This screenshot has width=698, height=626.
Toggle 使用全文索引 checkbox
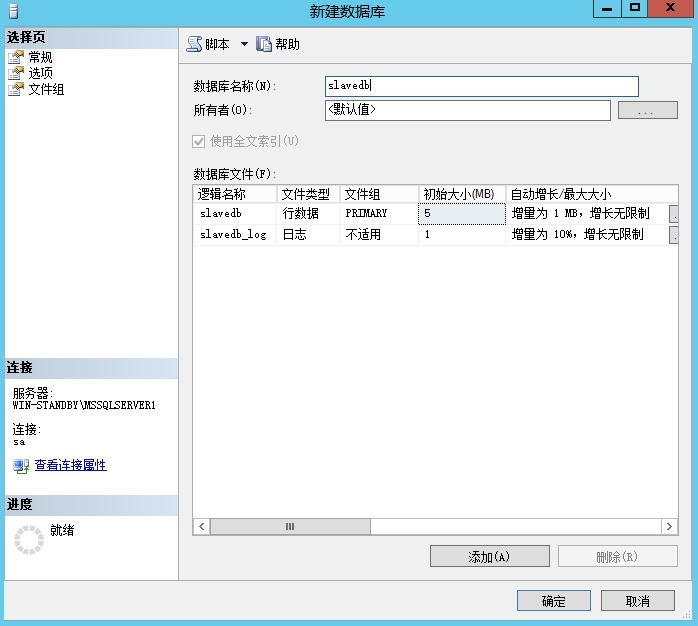click(x=200, y=141)
